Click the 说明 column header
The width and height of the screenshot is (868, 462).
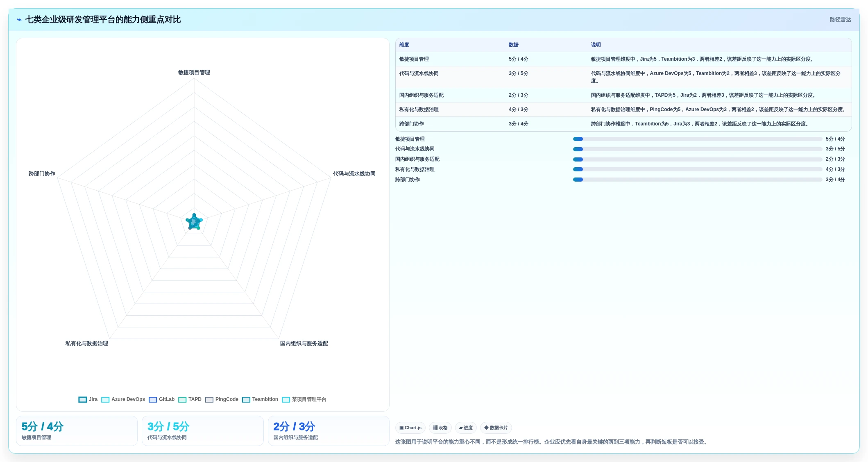[596, 45]
